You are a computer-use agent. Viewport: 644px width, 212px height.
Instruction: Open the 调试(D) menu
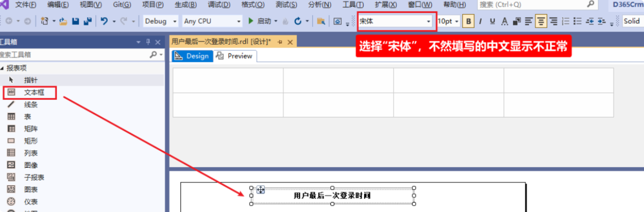point(219,5)
